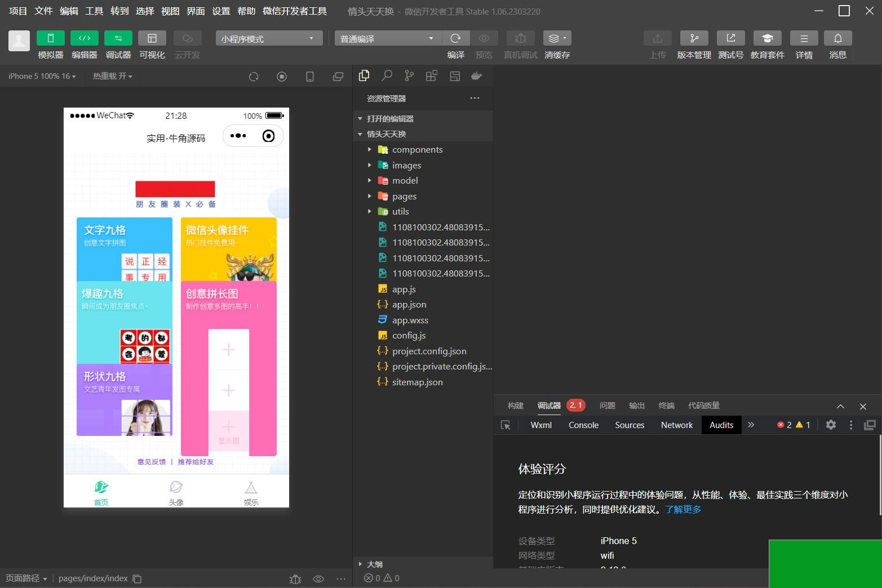Image resolution: width=882 pixels, height=588 pixels.
Task: Click the 编译 compile refresh icon
Action: click(x=456, y=38)
